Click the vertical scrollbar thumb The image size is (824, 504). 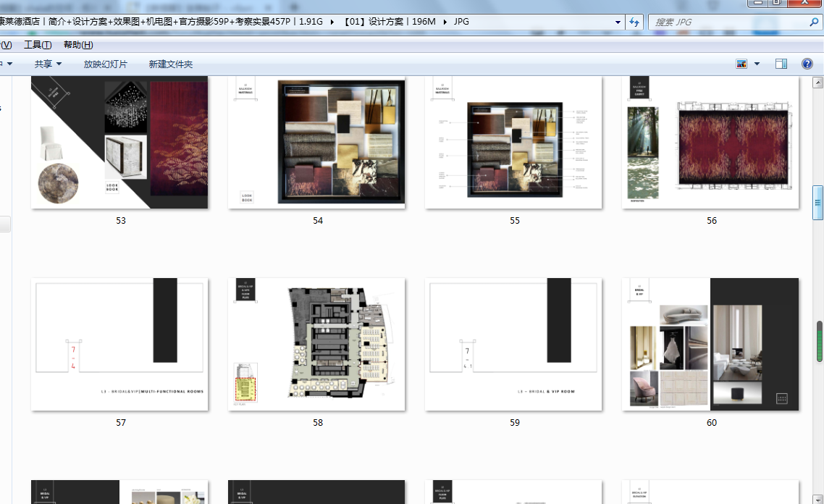tap(817, 203)
